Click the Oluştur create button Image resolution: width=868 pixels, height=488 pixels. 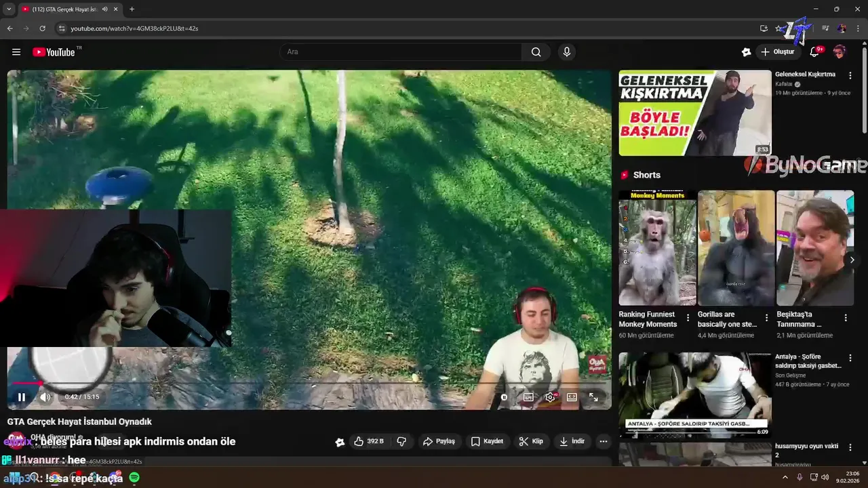[x=777, y=52]
